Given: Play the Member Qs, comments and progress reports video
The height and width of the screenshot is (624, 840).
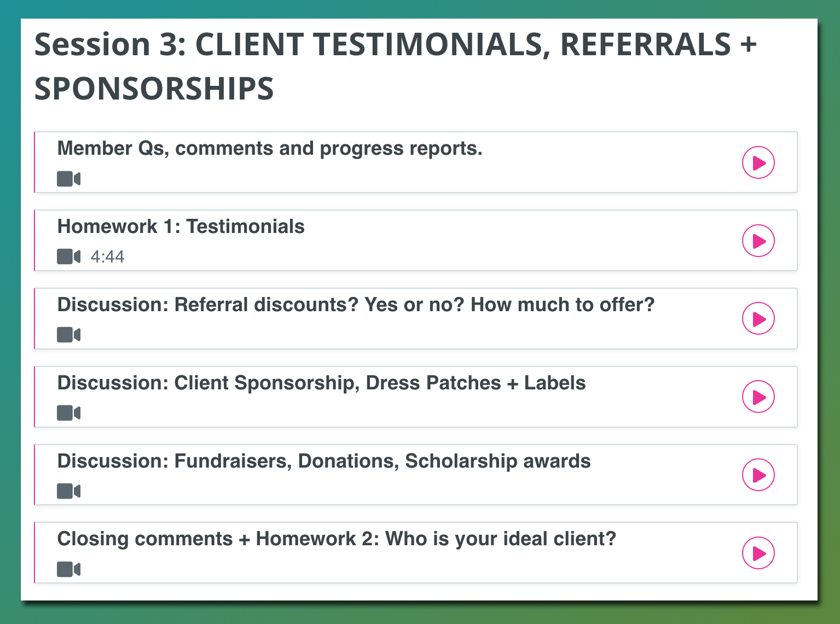Looking at the screenshot, I should (758, 162).
